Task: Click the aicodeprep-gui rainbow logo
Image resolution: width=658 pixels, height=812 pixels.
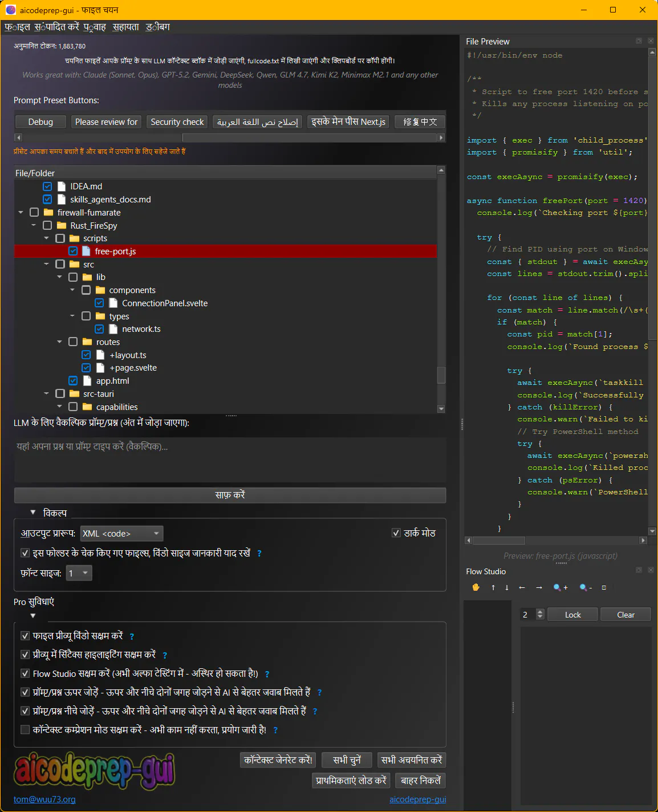Action: coord(94,770)
